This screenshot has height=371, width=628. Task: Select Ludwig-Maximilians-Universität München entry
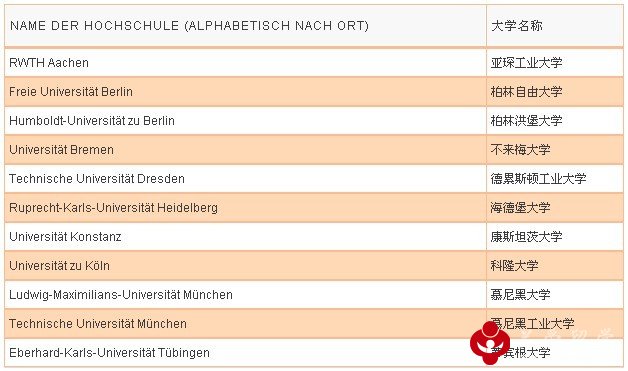coord(121,294)
